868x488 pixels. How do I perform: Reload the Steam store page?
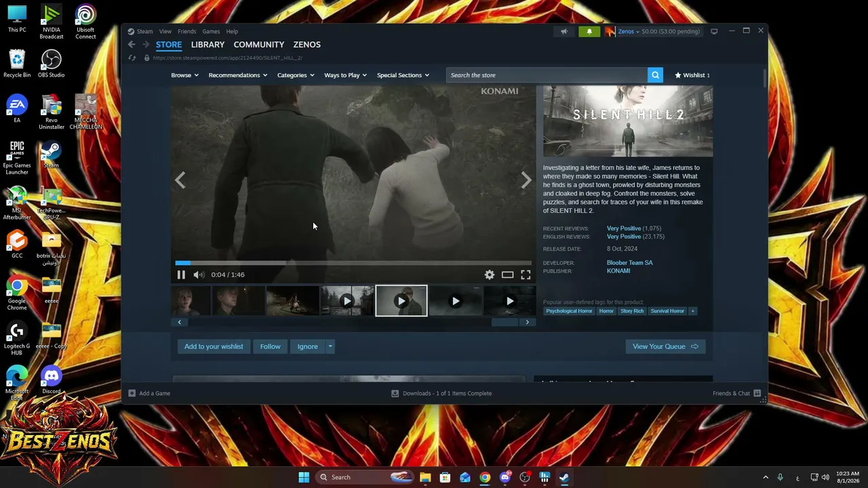point(132,58)
